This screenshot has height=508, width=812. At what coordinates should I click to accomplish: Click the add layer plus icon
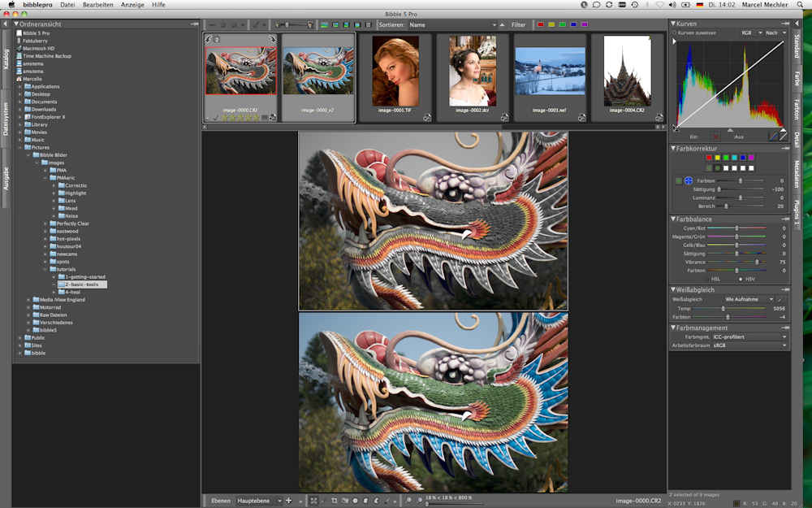click(x=288, y=501)
